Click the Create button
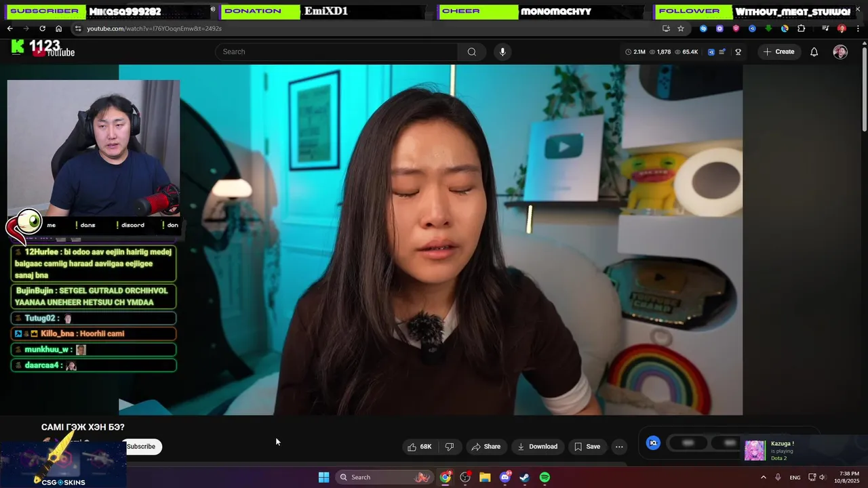 pyautogui.click(x=779, y=52)
